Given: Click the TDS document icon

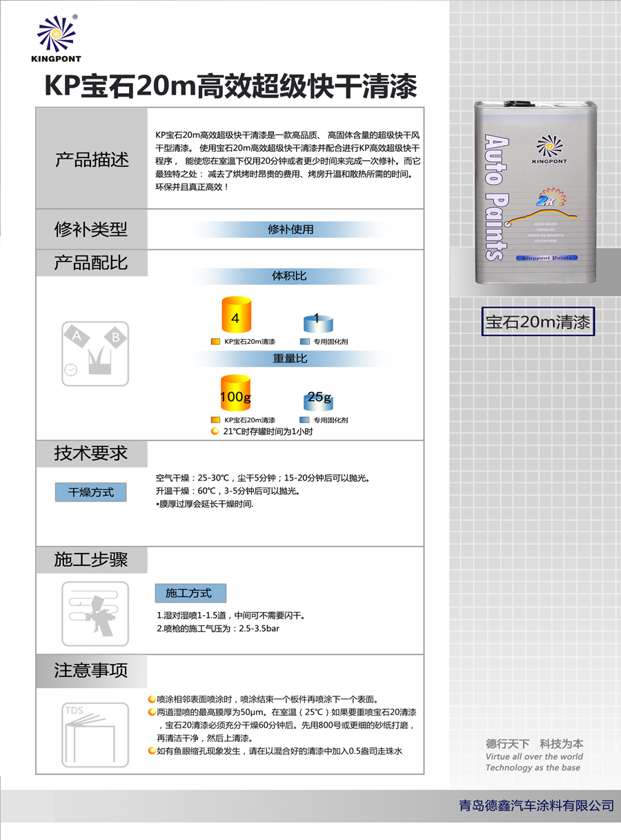Looking at the screenshot, I should tap(95, 735).
